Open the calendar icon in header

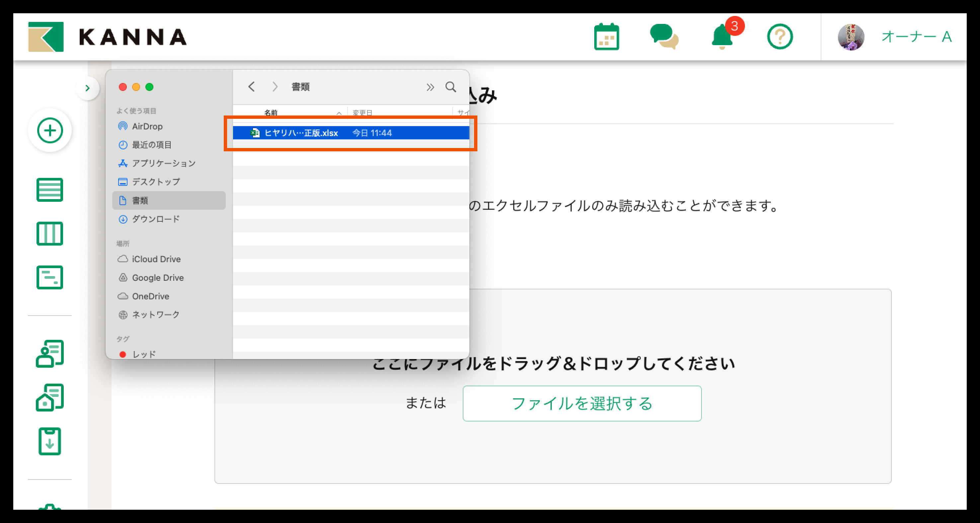pos(607,37)
